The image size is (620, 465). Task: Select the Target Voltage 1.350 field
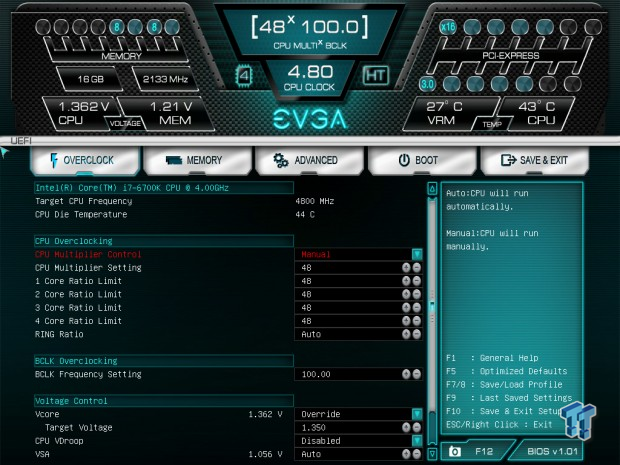(358, 427)
